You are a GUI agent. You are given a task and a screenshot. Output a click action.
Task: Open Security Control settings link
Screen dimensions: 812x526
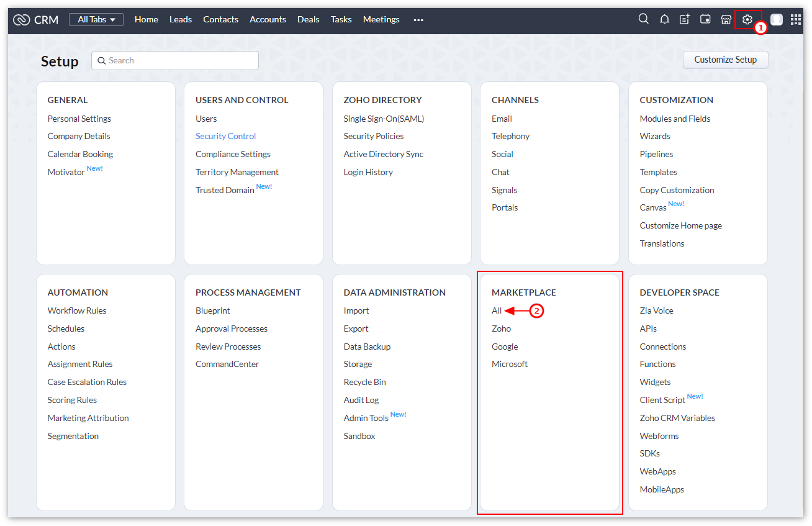coord(225,136)
